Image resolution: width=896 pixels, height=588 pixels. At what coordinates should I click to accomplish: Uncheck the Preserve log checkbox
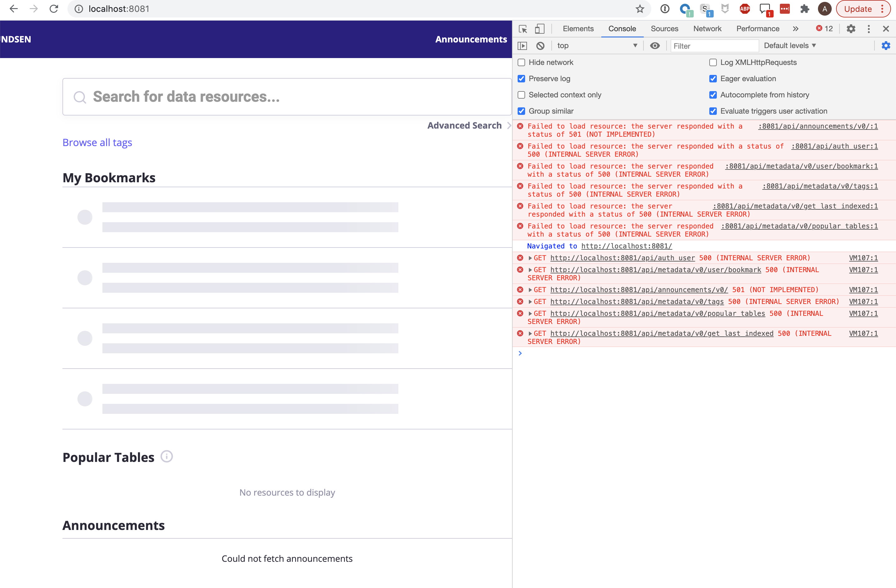[521, 79]
